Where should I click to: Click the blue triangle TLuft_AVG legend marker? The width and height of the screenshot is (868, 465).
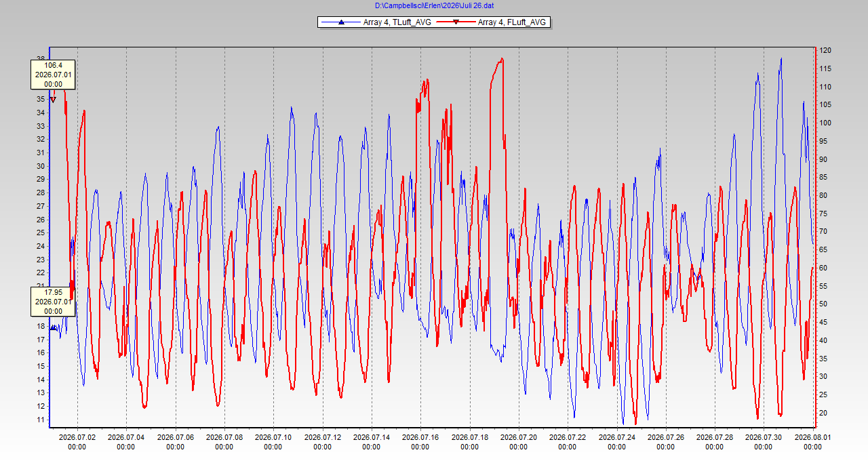tap(341, 22)
